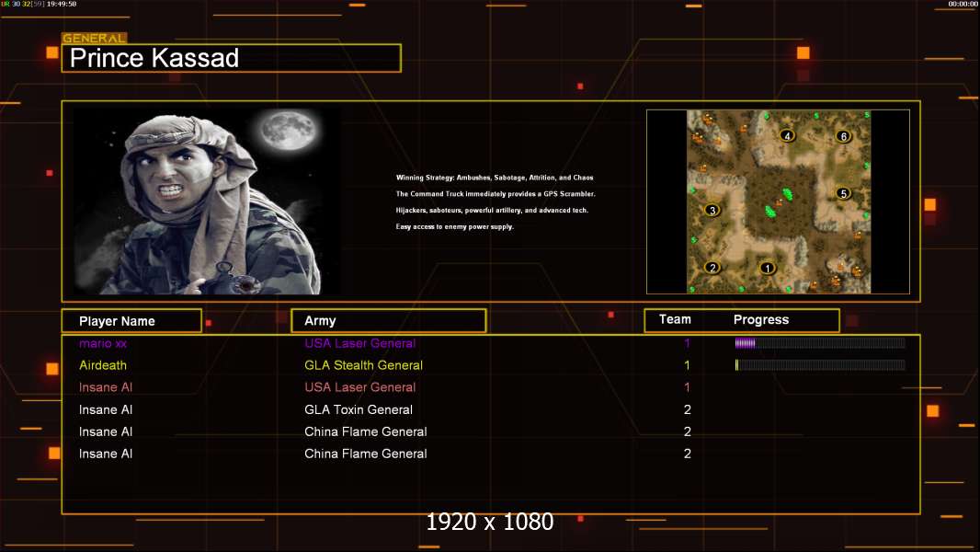The height and width of the screenshot is (552, 980).
Task: Click the GLA Stealth General army text
Action: click(364, 365)
